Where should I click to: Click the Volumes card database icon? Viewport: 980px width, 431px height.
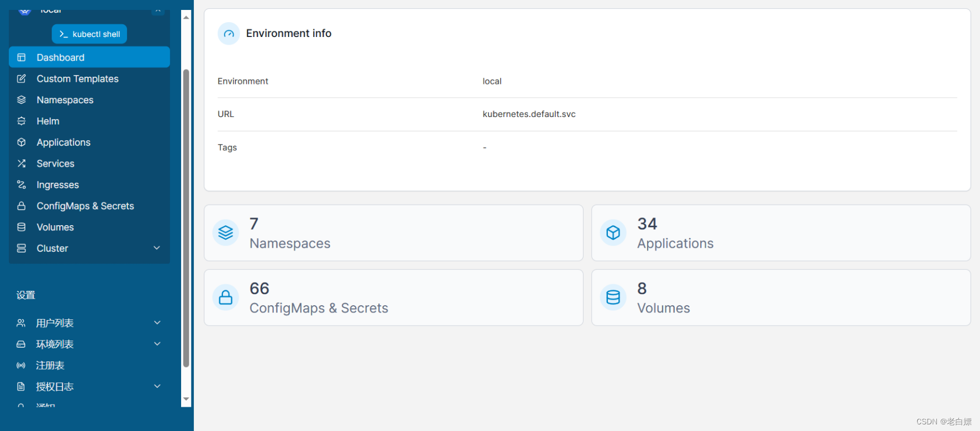[x=613, y=297]
